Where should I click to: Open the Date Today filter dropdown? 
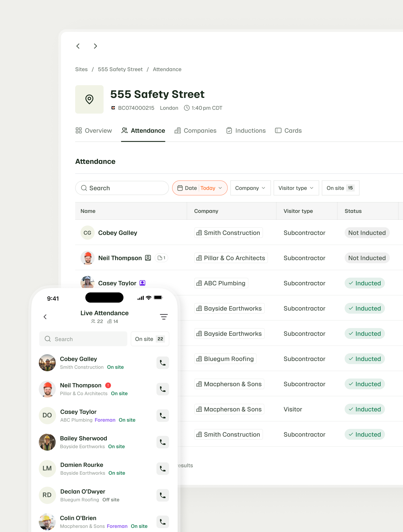(x=200, y=188)
